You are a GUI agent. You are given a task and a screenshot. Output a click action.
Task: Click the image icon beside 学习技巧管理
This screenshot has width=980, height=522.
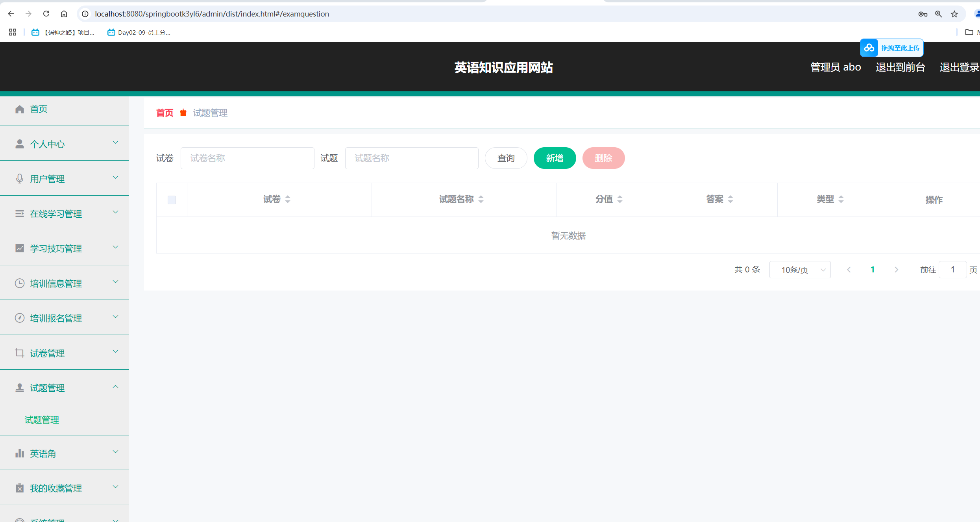pyautogui.click(x=20, y=248)
